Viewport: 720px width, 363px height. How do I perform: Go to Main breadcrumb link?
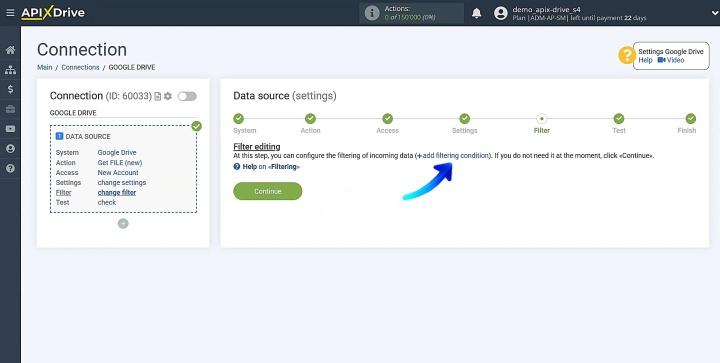point(45,67)
